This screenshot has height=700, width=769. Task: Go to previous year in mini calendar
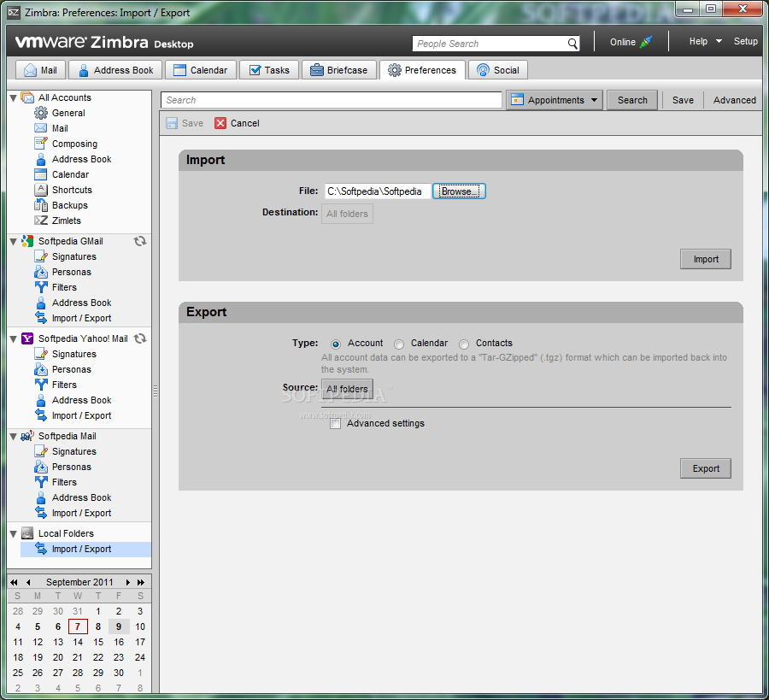click(14, 582)
